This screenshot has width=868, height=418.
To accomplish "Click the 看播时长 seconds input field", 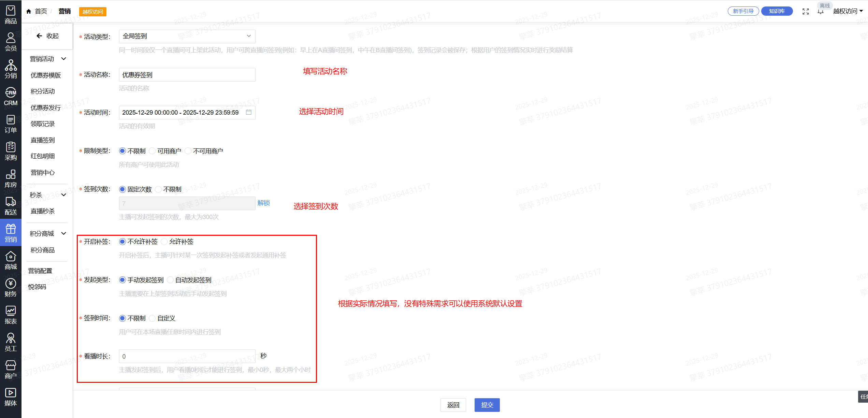I will [x=187, y=356].
